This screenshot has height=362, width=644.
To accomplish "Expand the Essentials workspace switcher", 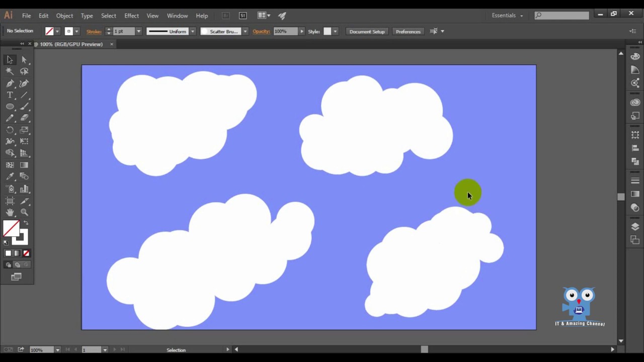I will pyautogui.click(x=507, y=16).
